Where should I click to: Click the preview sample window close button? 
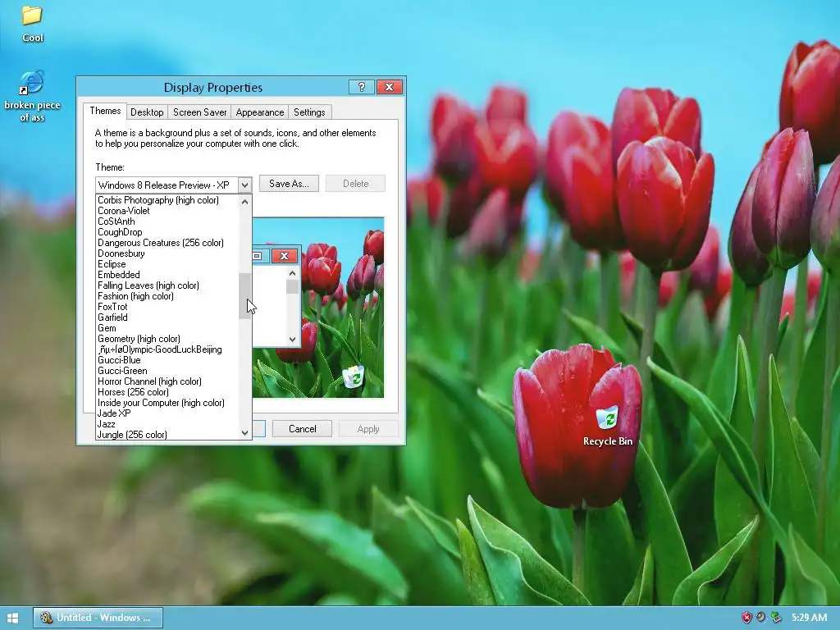click(x=285, y=256)
